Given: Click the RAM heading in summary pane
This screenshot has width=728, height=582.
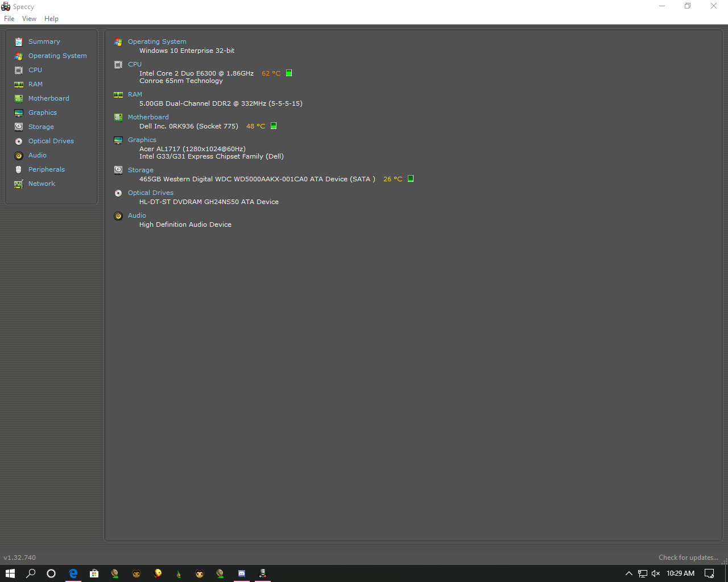Looking at the screenshot, I should coord(135,94).
